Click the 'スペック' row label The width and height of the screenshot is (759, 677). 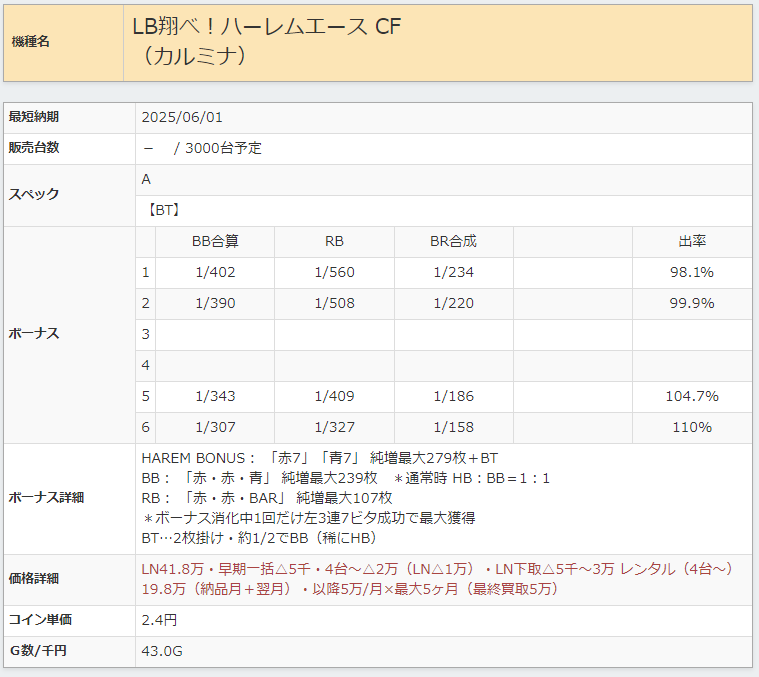point(33,194)
